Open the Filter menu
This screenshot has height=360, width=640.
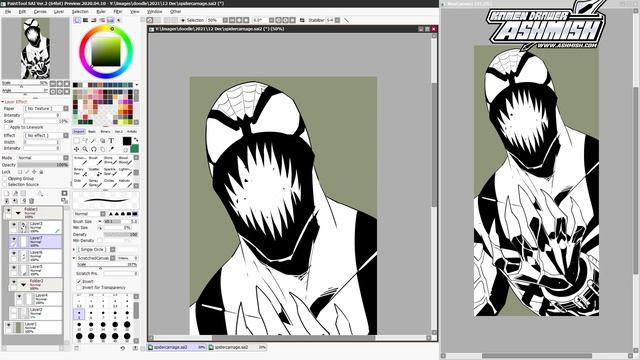coord(118,12)
